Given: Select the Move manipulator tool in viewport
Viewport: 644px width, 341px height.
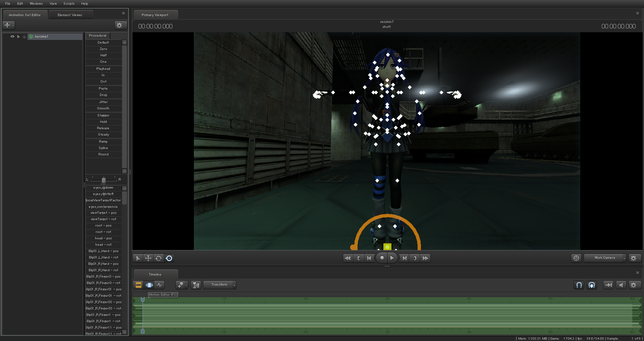Looking at the screenshot, I should tap(148, 258).
